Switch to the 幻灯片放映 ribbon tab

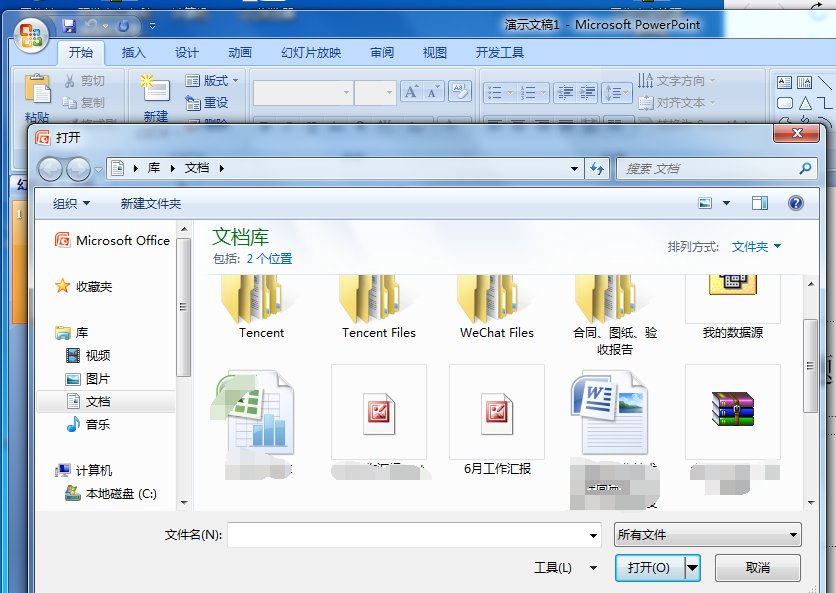[309, 53]
